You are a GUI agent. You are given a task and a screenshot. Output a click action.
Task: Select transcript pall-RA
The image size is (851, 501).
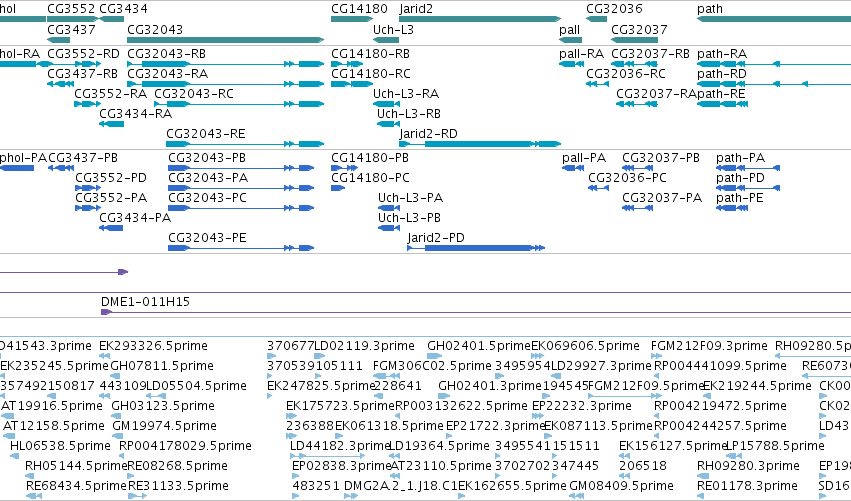[581, 54]
